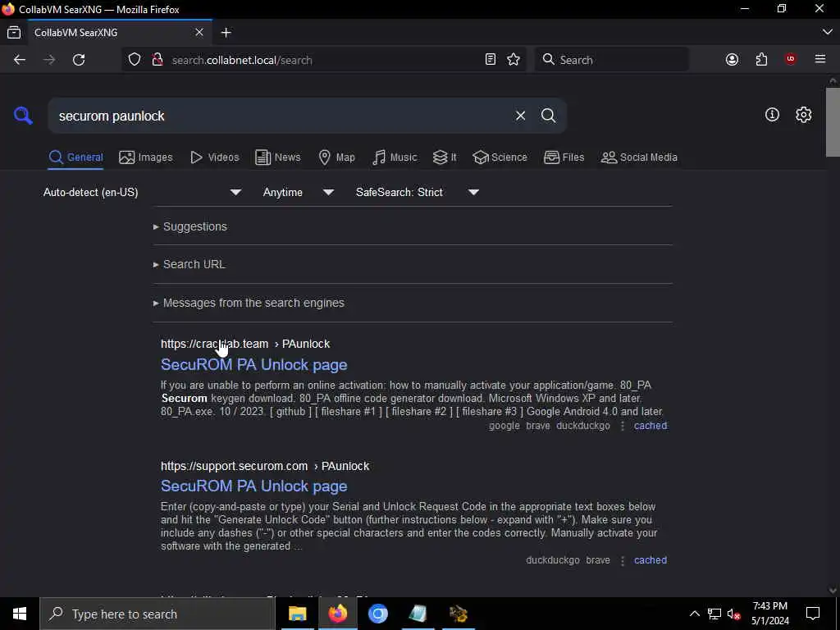Screen dimensions: 840x630
Task: Expand Messages from the search engines
Action: (x=249, y=304)
